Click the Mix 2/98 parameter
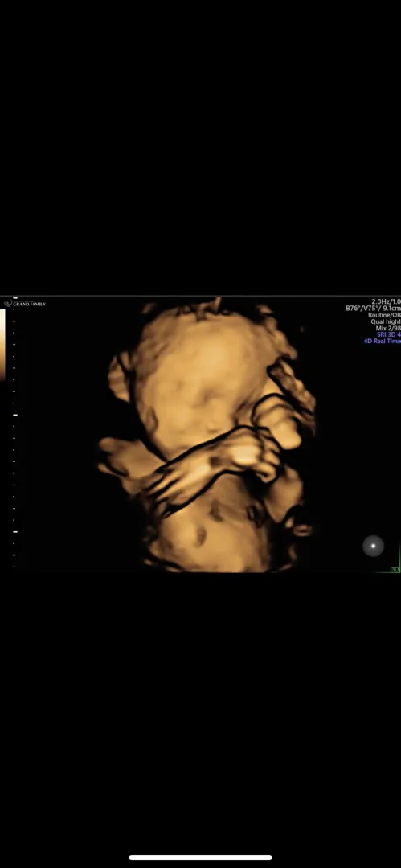The height and width of the screenshot is (868, 401). tap(387, 328)
